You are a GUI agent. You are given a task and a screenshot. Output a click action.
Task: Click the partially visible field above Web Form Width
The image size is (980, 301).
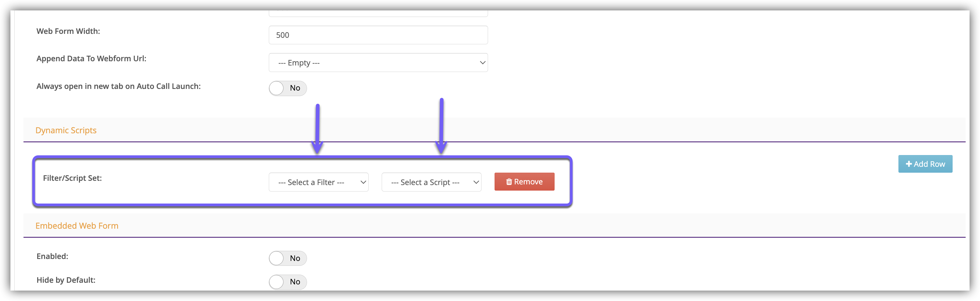point(378,14)
